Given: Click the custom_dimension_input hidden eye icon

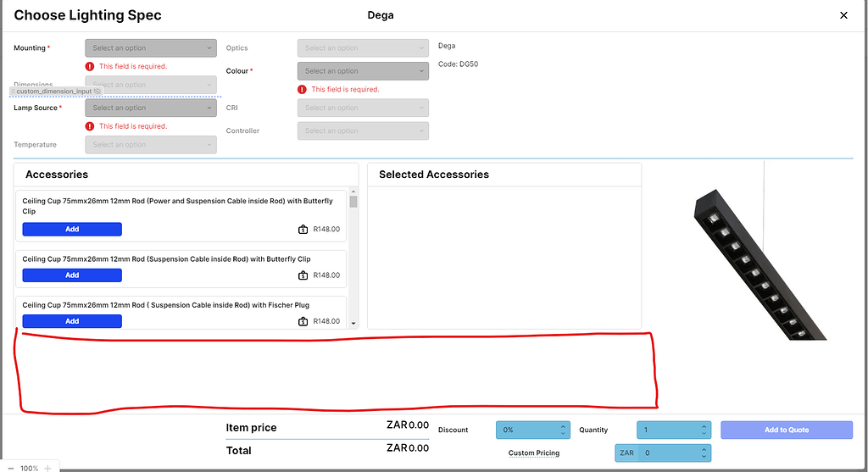Looking at the screenshot, I should point(97,92).
